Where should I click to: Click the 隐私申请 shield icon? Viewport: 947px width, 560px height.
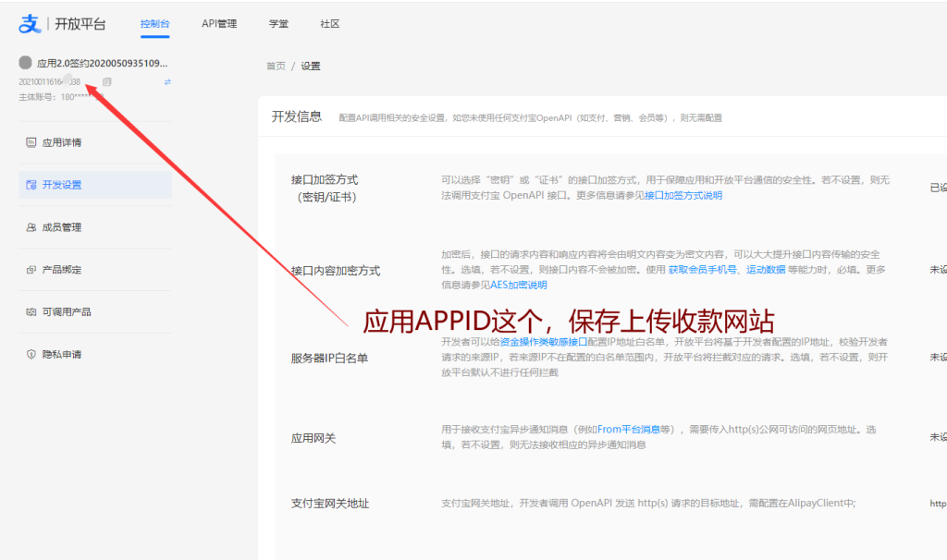click(x=31, y=354)
